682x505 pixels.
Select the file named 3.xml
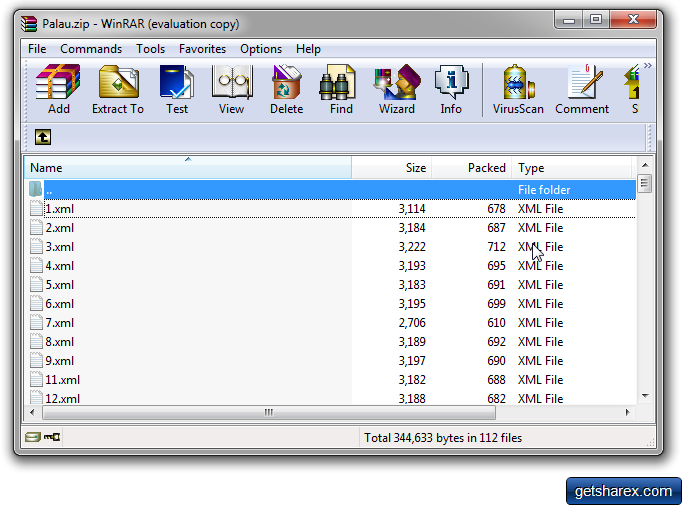[x=60, y=247]
